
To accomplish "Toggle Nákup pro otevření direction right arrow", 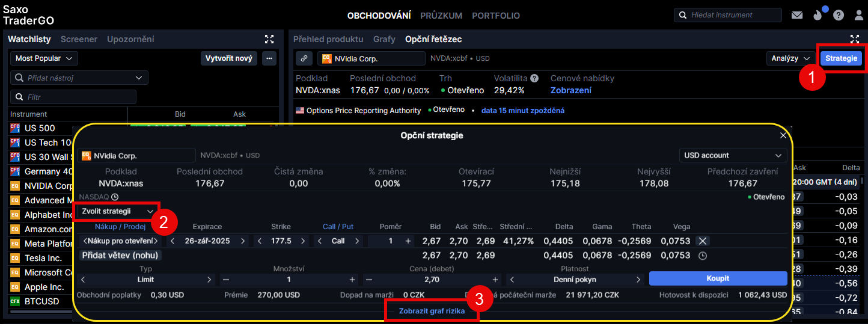I will tap(156, 241).
